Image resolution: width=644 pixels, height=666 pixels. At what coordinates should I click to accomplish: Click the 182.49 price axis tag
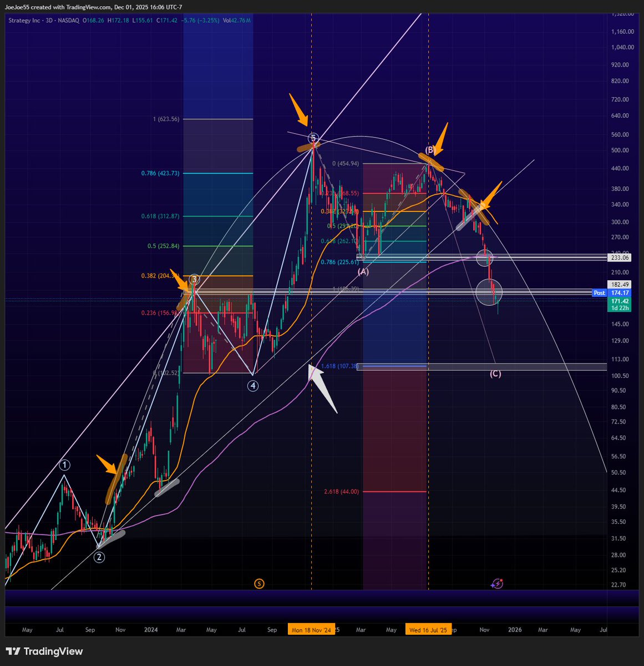coord(620,284)
